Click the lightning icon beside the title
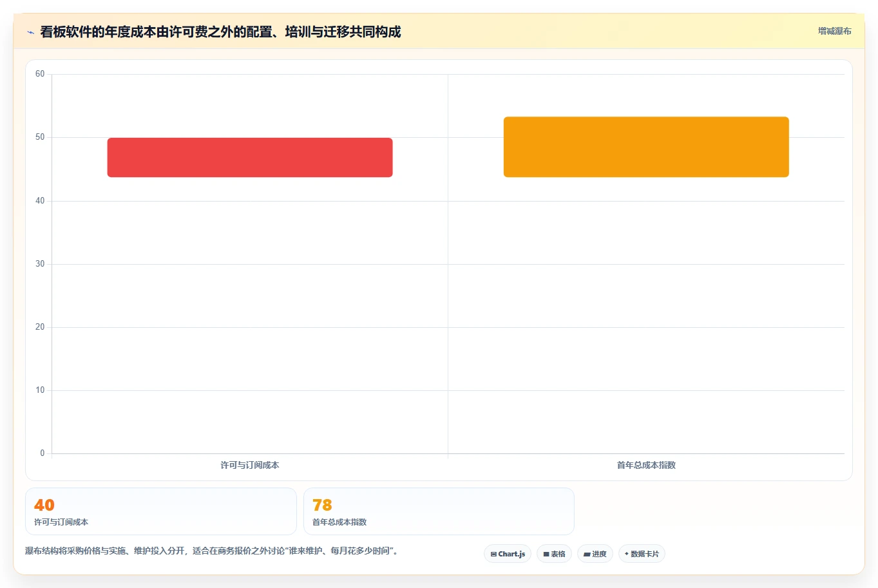878x588 pixels. click(x=30, y=32)
